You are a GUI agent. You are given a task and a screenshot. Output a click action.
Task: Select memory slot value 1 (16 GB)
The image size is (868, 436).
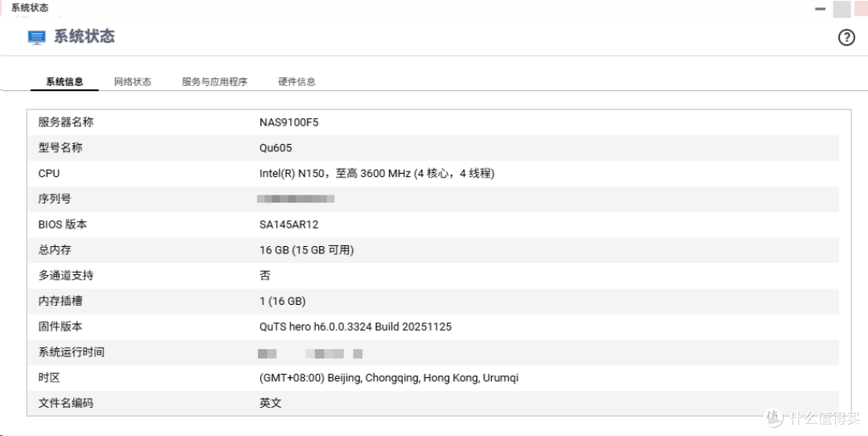click(x=282, y=301)
